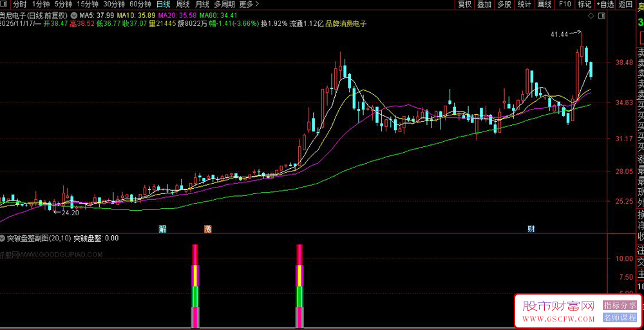Click the 突破盘整: 0.00 indicator value
The width and height of the screenshot is (644, 330).
(96, 238)
